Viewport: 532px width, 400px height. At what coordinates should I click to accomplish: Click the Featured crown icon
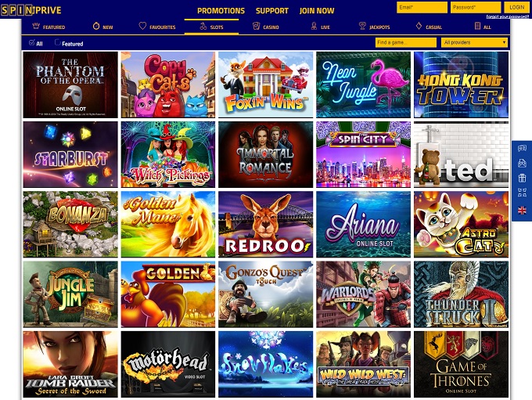(x=36, y=26)
